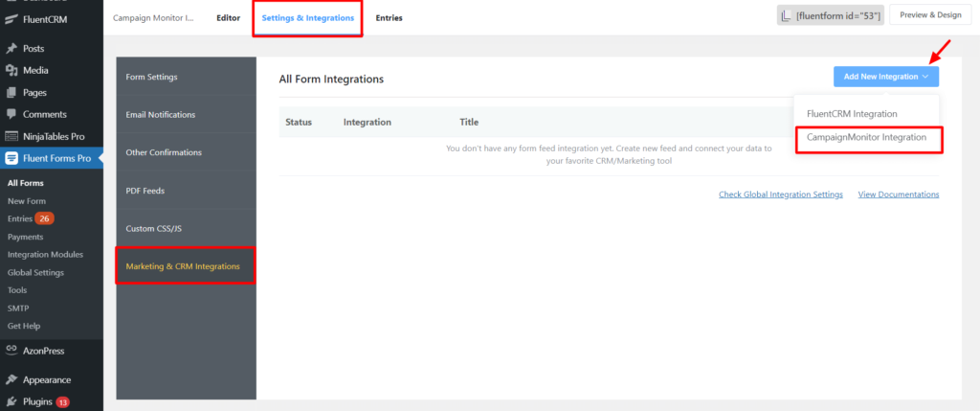980x411 pixels.
Task: Click NinjaTables Pro menu label
Action: click(54, 136)
